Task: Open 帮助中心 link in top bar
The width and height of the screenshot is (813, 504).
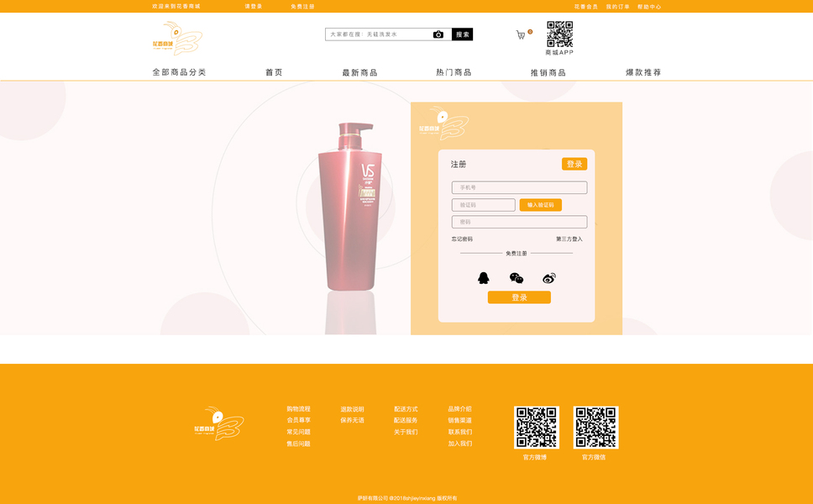Action: tap(649, 7)
